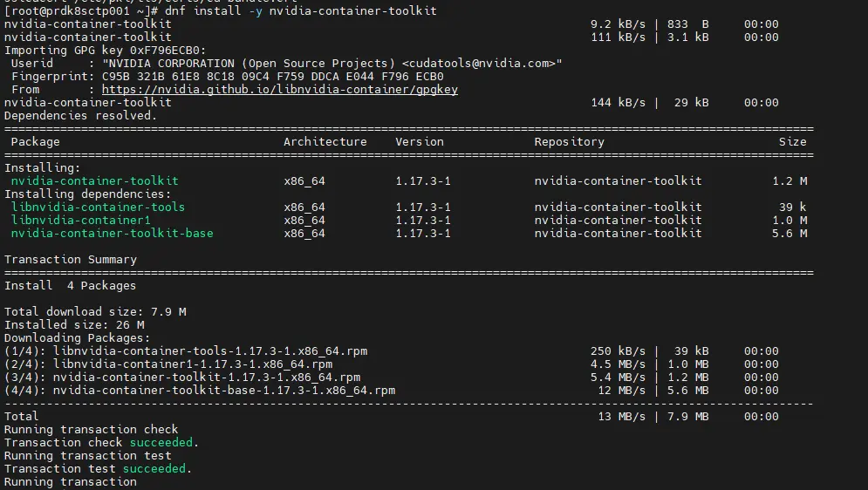Click the dnf install command text
This screenshot has height=490, width=868.
[301, 11]
